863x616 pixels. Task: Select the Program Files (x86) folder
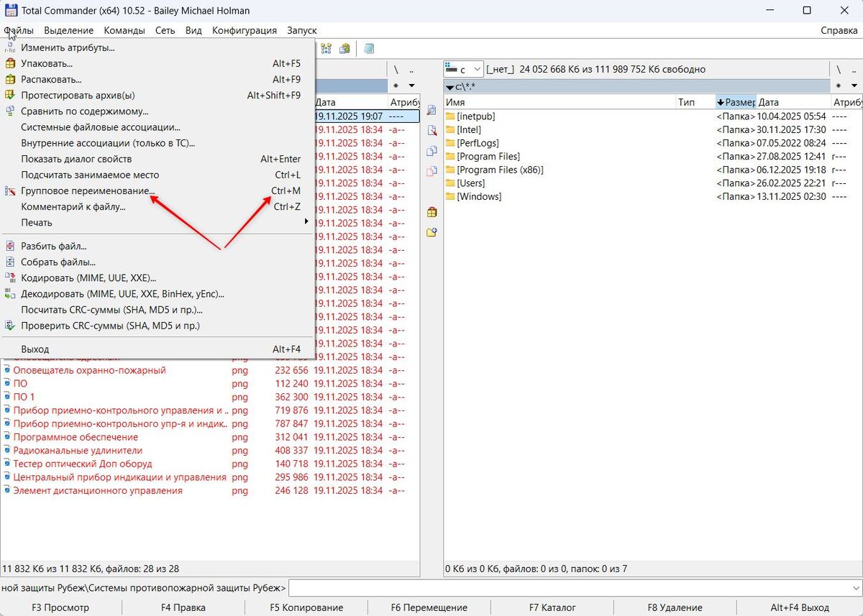[x=500, y=170]
